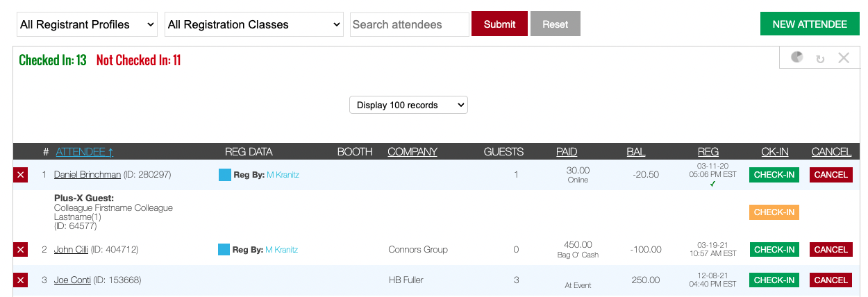Viewport: 868px width, 297px height.
Task: Delete Daniel Brinchman row red X
Action: coord(21,175)
